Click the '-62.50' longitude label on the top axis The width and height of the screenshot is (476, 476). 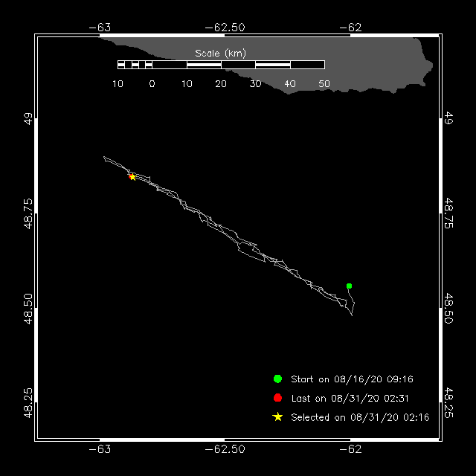pos(225,28)
